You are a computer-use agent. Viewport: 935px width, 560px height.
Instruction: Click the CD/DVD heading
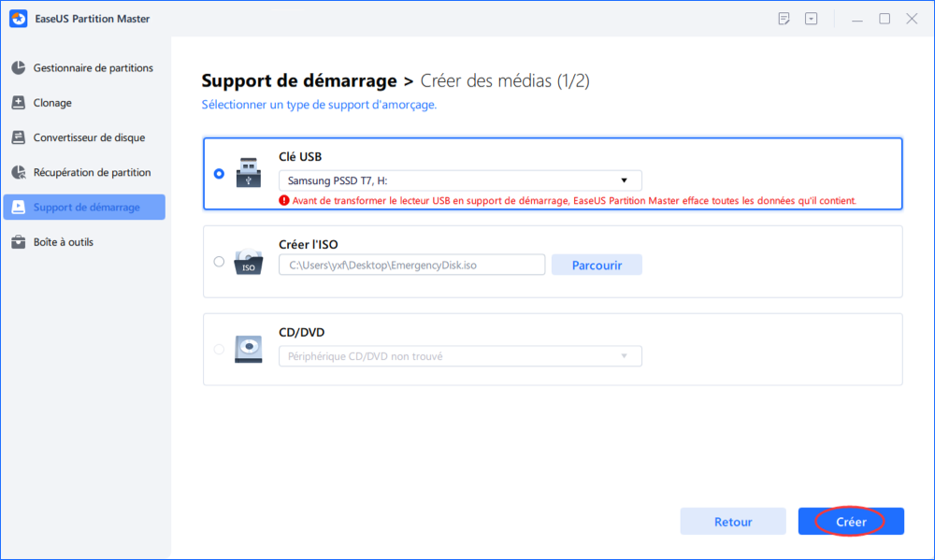tap(302, 332)
